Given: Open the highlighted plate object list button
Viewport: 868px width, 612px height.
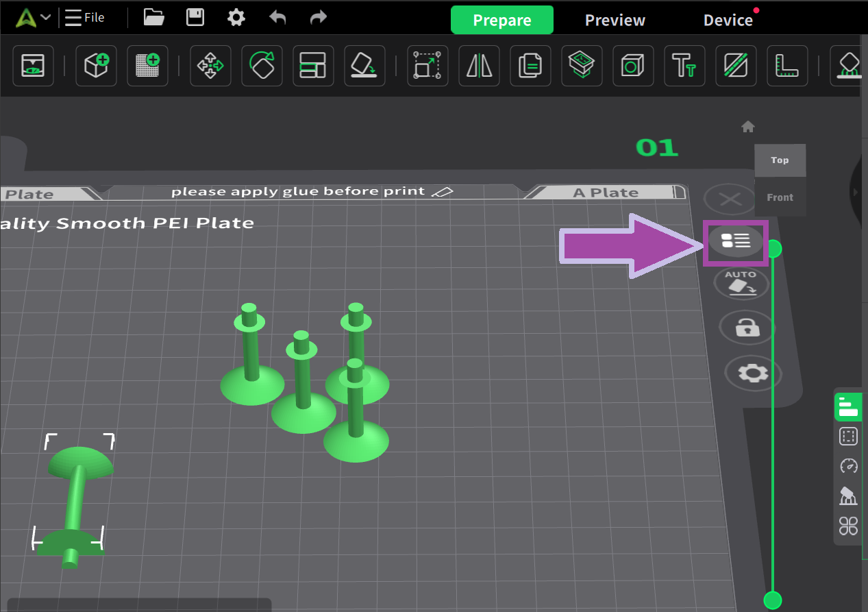Looking at the screenshot, I should 736,241.
